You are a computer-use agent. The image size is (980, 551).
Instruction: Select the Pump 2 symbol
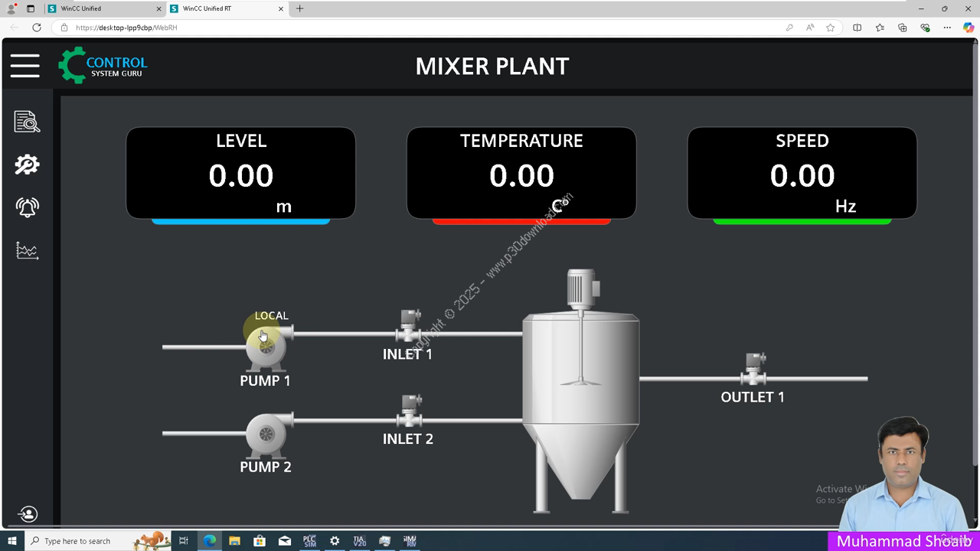pos(266,434)
